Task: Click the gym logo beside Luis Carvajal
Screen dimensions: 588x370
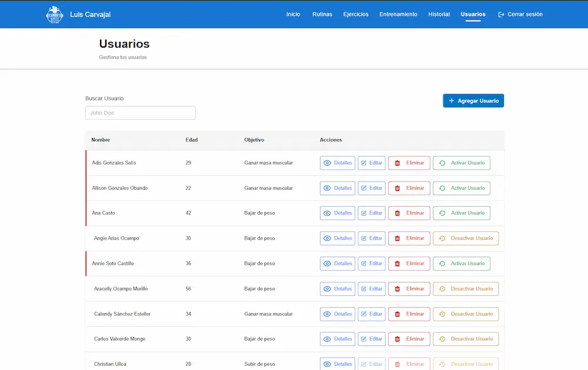Action: coord(54,15)
